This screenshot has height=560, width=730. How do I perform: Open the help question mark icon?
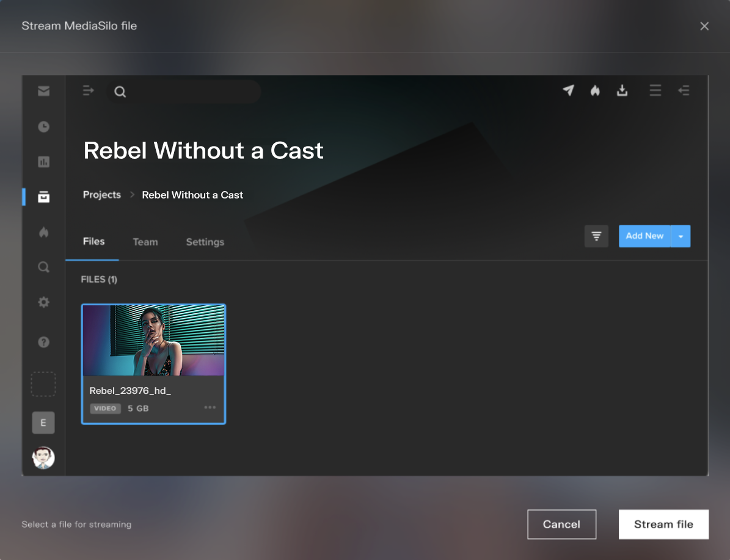[x=44, y=342]
